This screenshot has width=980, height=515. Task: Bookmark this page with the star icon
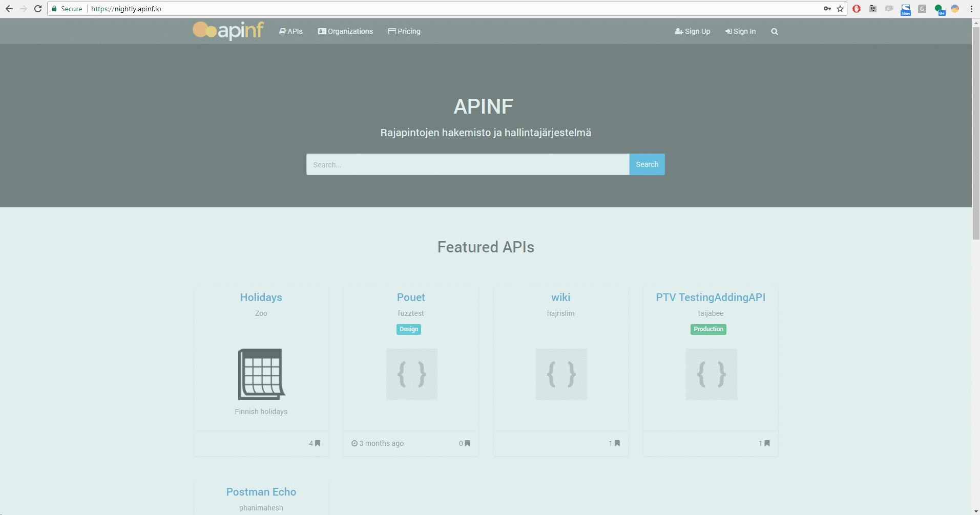[840, 9]
